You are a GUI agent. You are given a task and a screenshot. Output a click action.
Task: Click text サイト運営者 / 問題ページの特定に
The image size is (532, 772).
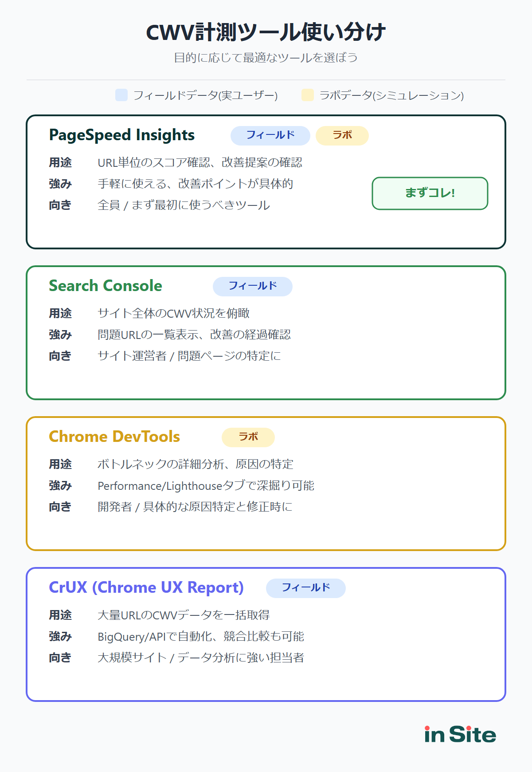pyautogui.click(x=189, y=356)
